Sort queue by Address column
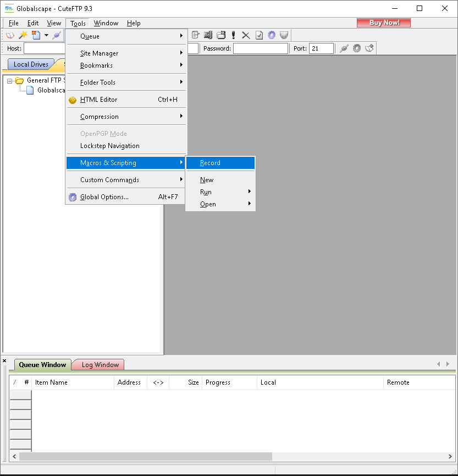Screen dimensions: 458x476 click(x=130, y=382)
